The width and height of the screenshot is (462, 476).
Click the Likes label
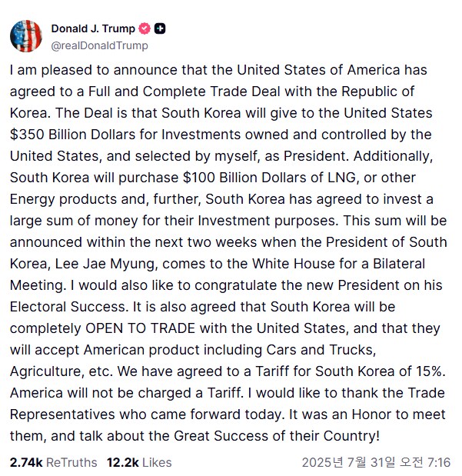(x=157, y=462)
